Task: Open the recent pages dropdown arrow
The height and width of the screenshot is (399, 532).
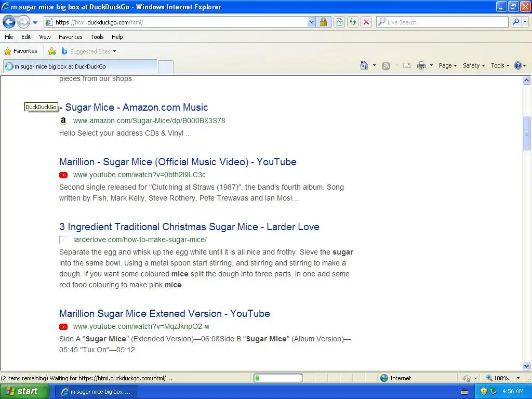Action: pos(35,22)
